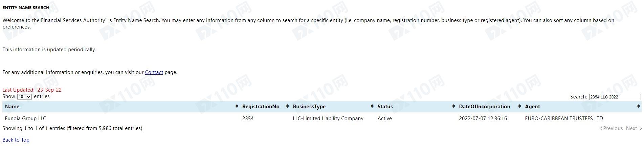Sort by Status arrow icon
Image resolution: width=644 pixels, height=146 pixels.
click(453, 106)
